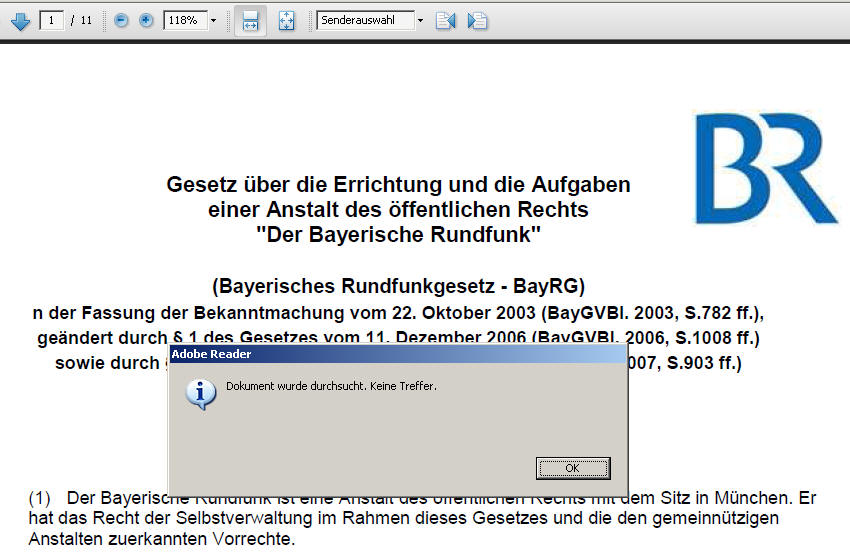
Task: Click the line starting 'Gesetz über die Errichtung'
Action: 398,184
